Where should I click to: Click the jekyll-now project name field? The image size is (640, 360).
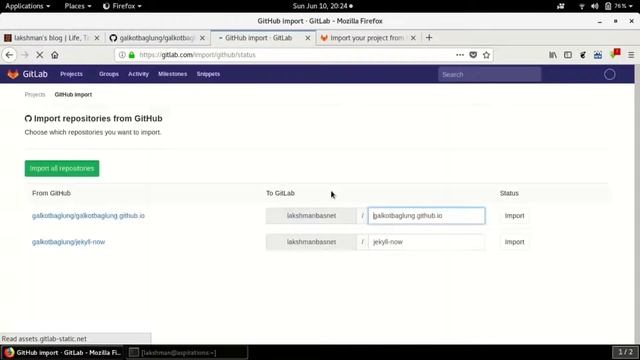pos(426,242)
